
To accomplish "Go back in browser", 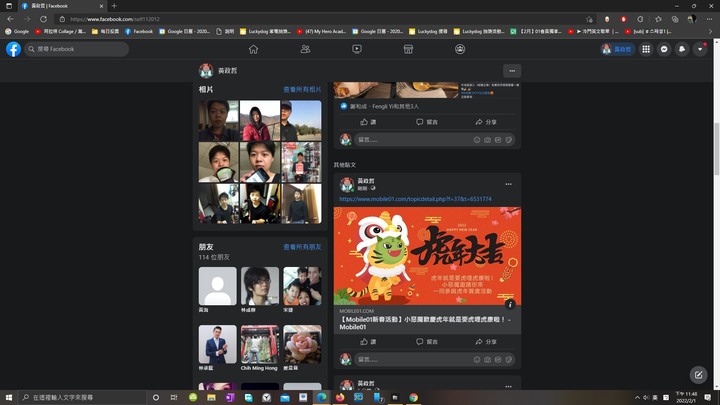I will pos(11,19).
